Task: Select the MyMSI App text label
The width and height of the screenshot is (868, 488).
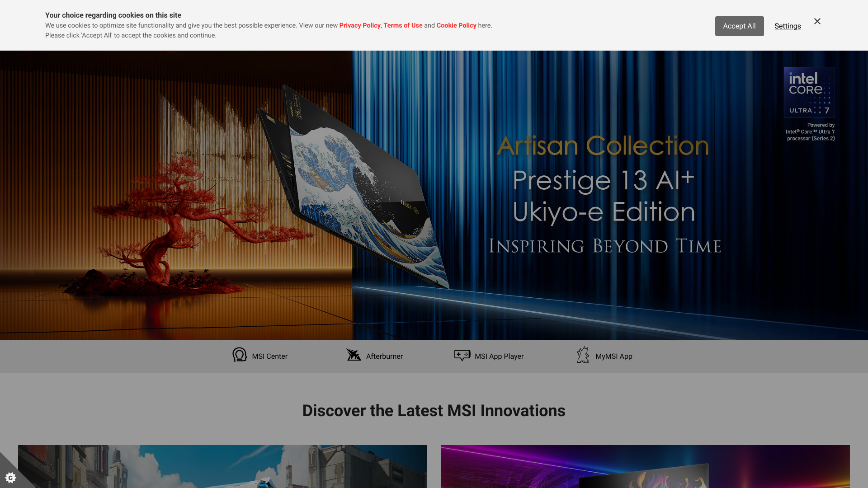Action: [x=613, y=357]
